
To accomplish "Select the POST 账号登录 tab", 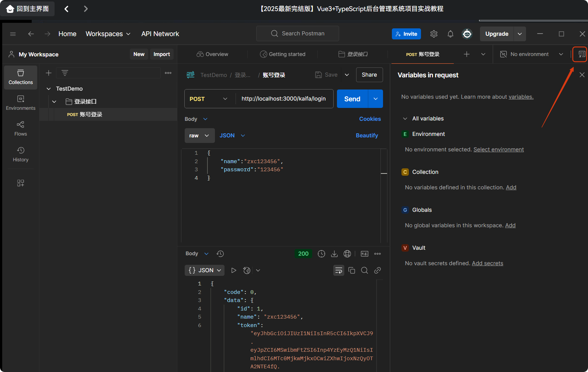I will (x=423, y=54).
